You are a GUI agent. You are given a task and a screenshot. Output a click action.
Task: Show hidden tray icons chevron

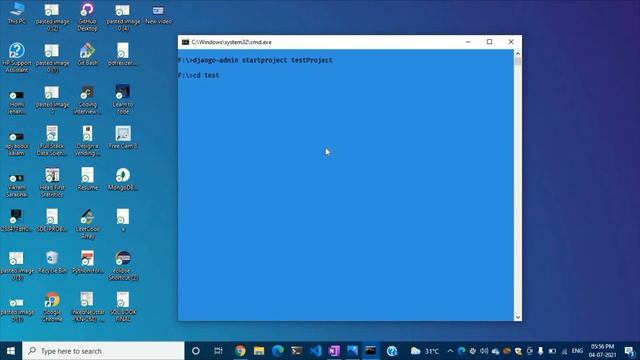[x=450, y=351]
